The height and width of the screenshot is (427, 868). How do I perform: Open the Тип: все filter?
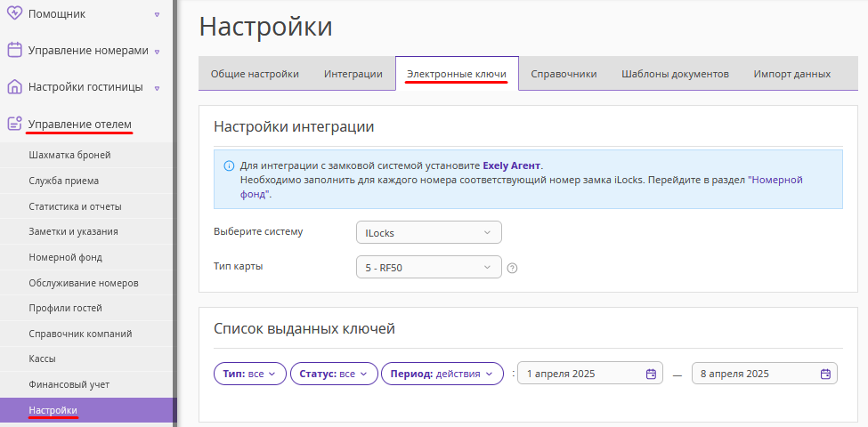[x=249, y=374]
